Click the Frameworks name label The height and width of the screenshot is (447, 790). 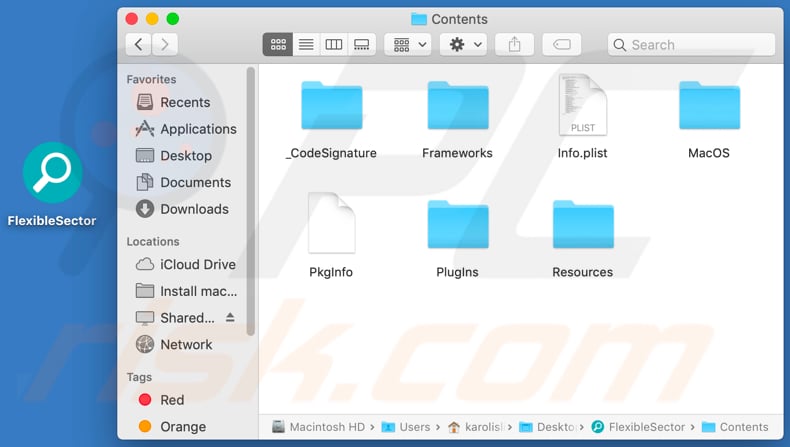pyautogui.click(x=457, y=153)
